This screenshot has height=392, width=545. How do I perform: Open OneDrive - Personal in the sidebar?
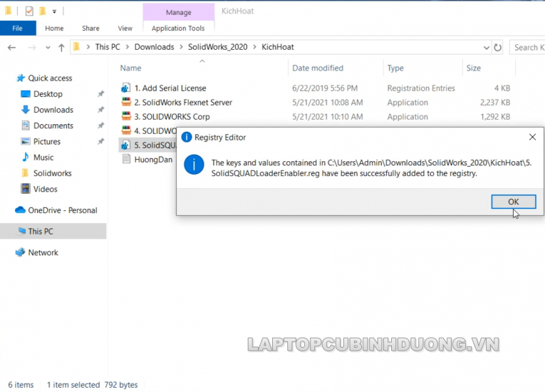click(x=63, y=210)
